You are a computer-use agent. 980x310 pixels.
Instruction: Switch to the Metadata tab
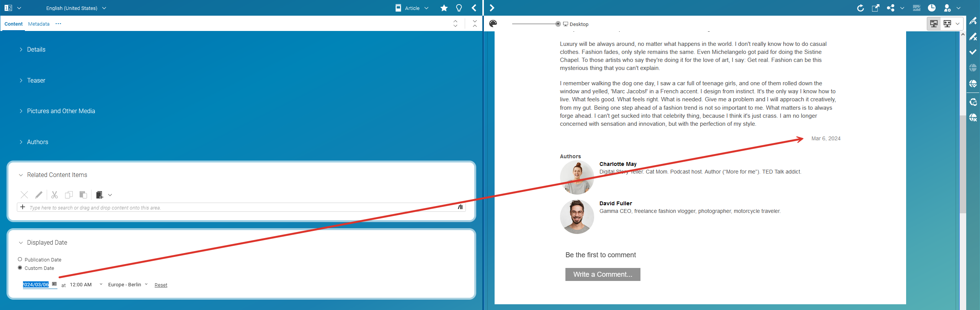[39, 24]
